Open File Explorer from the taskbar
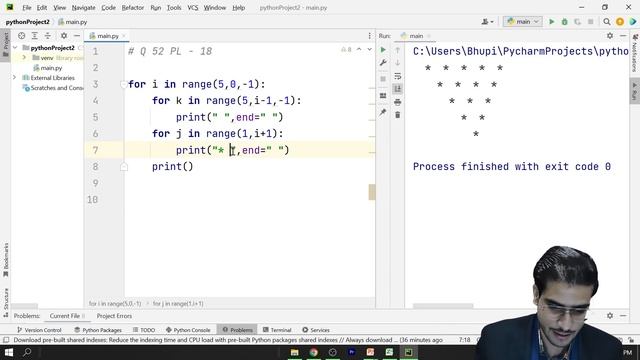640x360 pixels. click(294, 352)
